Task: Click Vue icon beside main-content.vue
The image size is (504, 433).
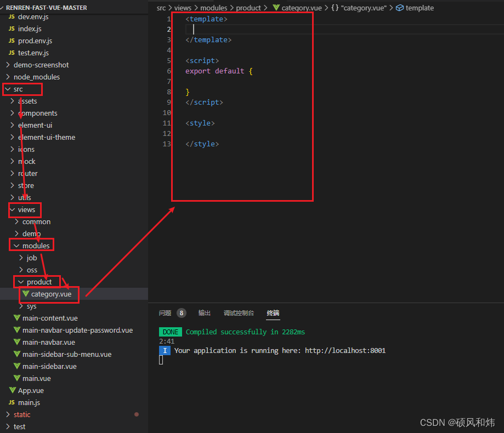Action: [17, 318]
